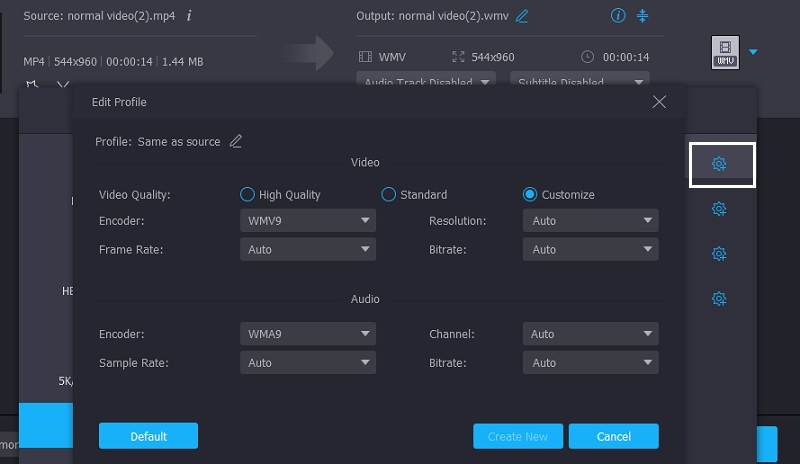Choose Standard video quality
Image resolution: width=800 pixels, height=464 pixels.
(389, 195)
